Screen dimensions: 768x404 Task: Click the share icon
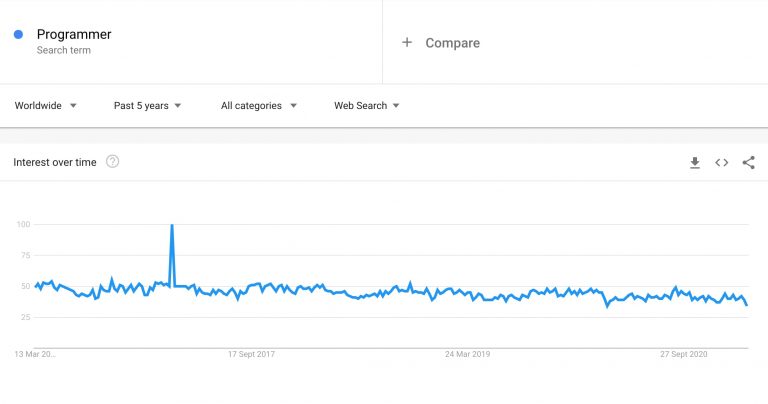pos(748,163)
